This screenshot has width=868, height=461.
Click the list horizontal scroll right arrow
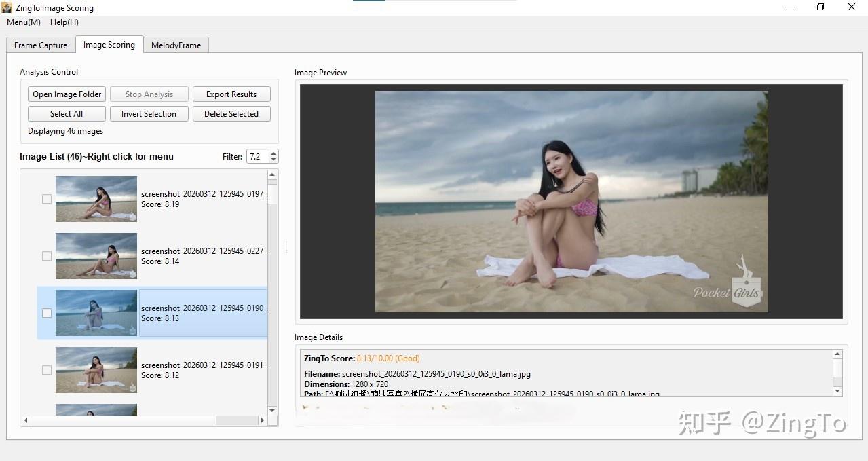263,421
